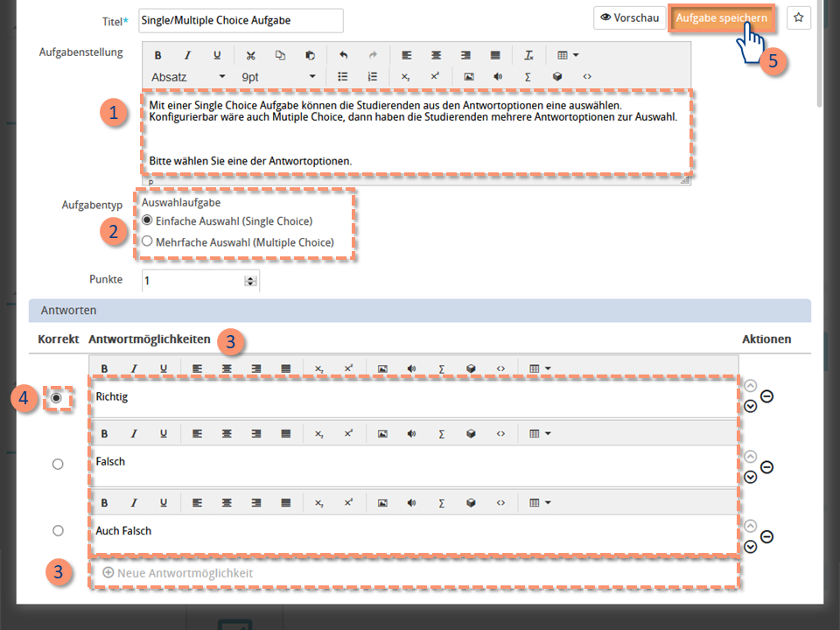Move the 'Richtig' answer down
The height and width of the screenshot is (630, 840).
point(751,406)
